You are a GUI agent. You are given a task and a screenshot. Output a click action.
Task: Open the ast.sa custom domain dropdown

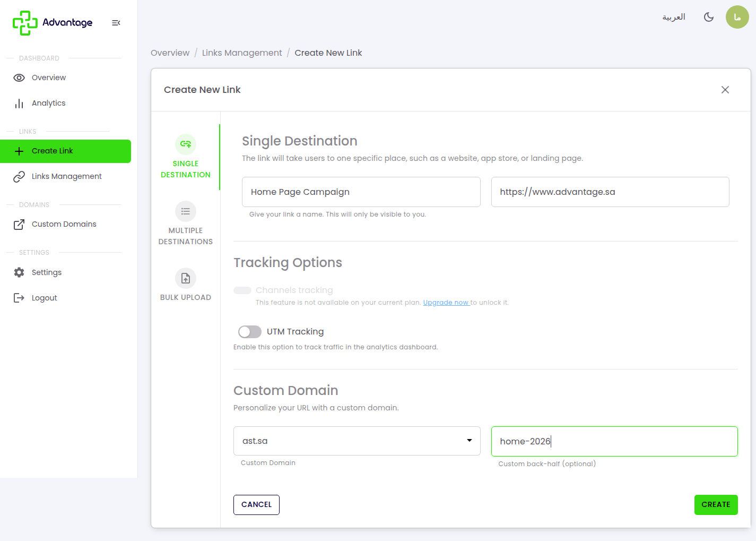coord(357,441)
